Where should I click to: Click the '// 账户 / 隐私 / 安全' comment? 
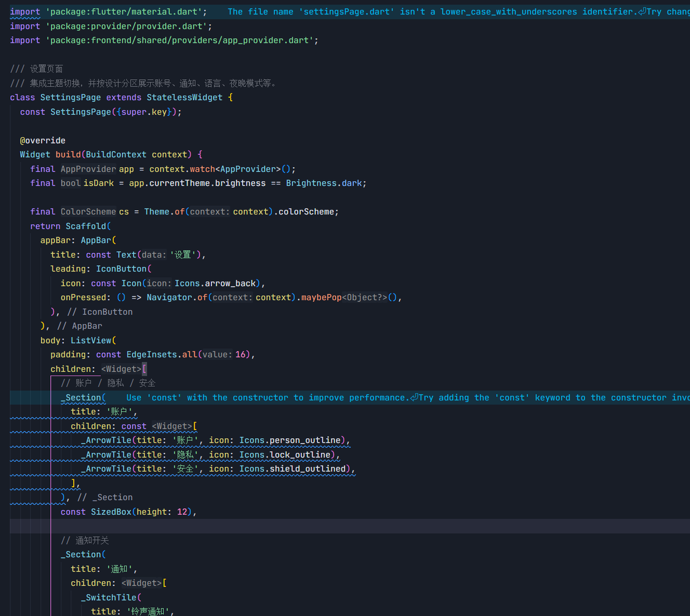(108, 383)
